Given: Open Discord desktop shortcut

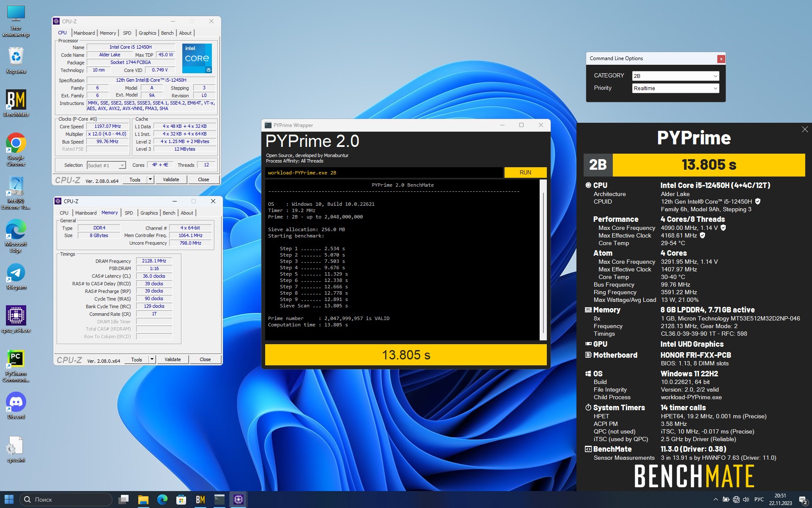Looking at the screenshot, I should [x=16, y=405].
